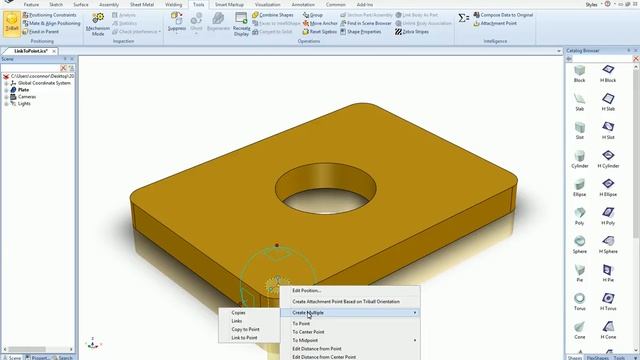Open Find in Scene Browser
Image resolution: width=640 pixels, height=360 pixels.
click(x=366, y=23)
